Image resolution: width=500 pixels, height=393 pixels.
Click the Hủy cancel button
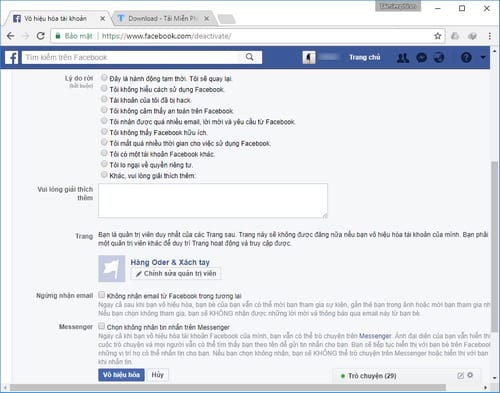(x=158, y=375)
